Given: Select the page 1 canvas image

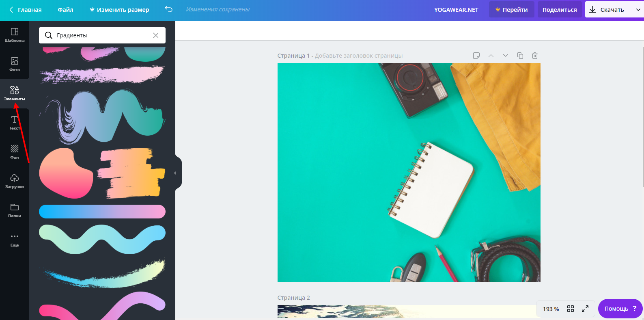Looking at the screenshot, I should 409,173.
